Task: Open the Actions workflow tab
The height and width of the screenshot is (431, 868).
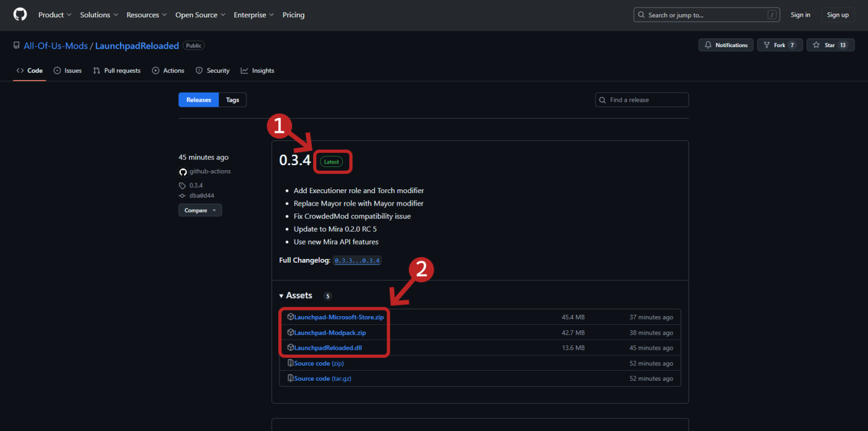Action: 155,70
